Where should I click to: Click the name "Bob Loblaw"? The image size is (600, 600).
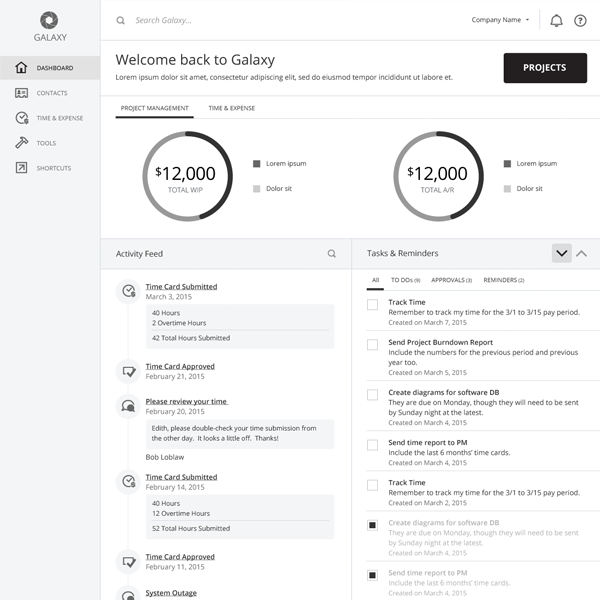(165, 457)
